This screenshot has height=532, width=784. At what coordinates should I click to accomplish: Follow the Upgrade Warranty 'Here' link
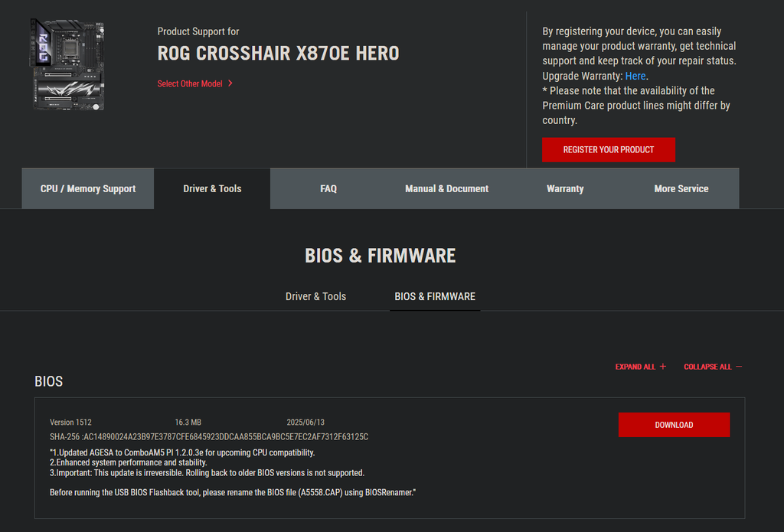[x=635, y=76]
